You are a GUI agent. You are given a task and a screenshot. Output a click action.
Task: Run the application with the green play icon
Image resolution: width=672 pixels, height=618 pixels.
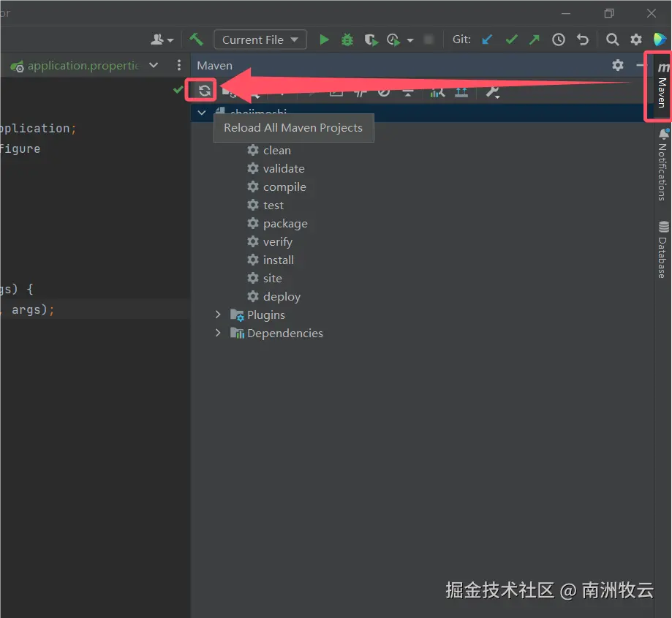(x=324, y=39)
